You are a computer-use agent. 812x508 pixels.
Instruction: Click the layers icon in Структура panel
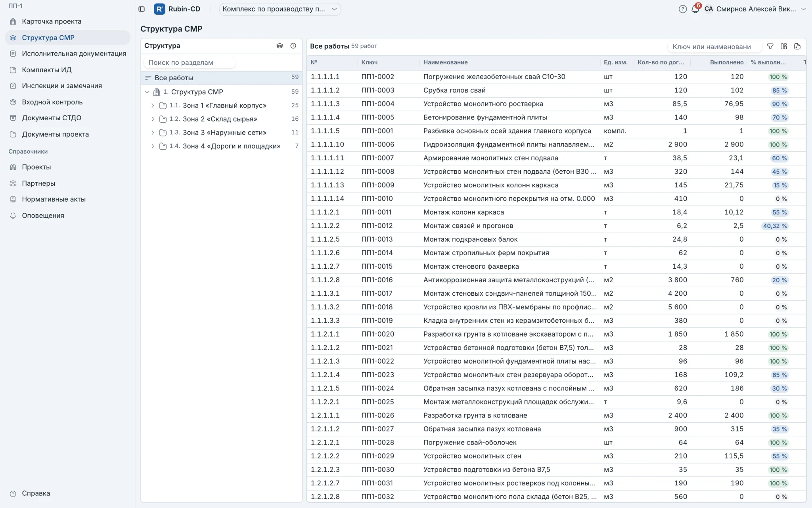click(x=280, y=46)
